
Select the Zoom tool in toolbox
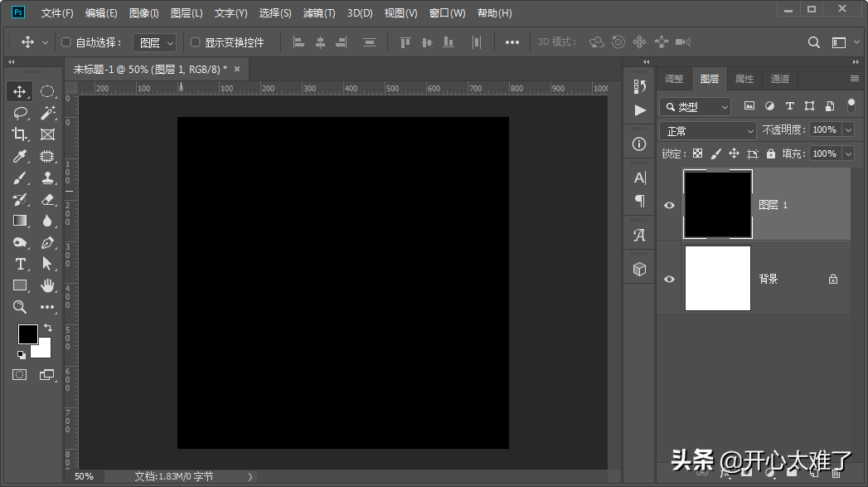[x=19, y=307]
